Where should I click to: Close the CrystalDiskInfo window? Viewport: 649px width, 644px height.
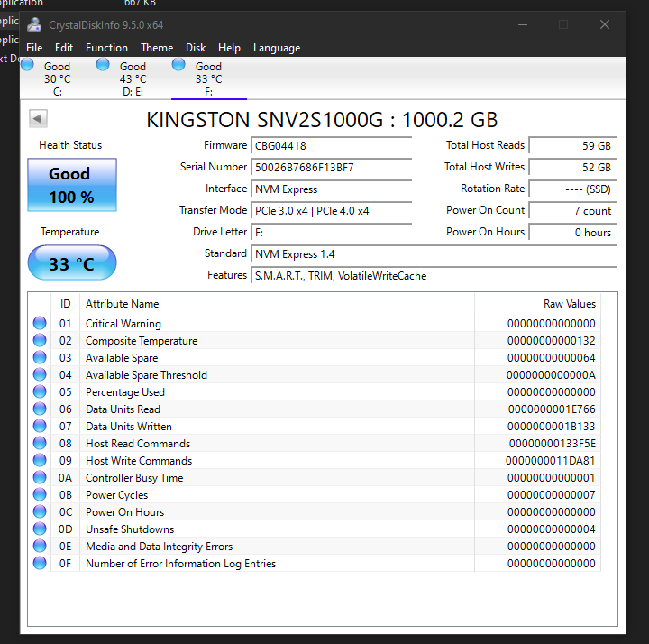605,24
